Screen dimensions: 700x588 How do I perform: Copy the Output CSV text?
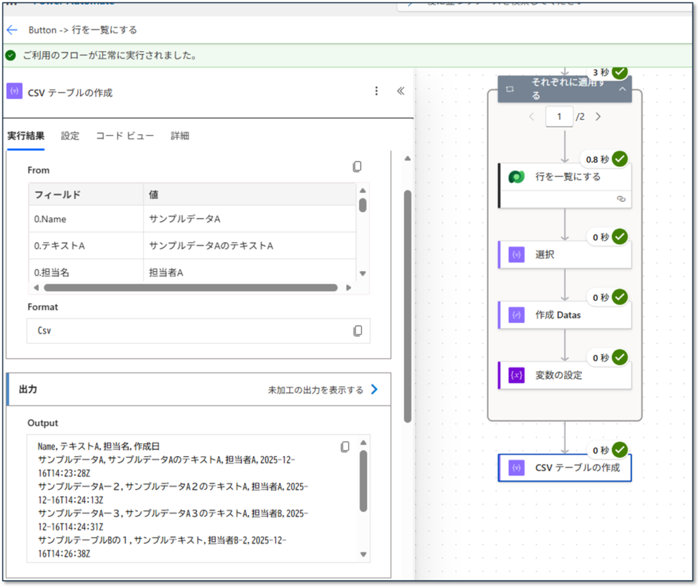pyautogui.click(x=345, y=446)
